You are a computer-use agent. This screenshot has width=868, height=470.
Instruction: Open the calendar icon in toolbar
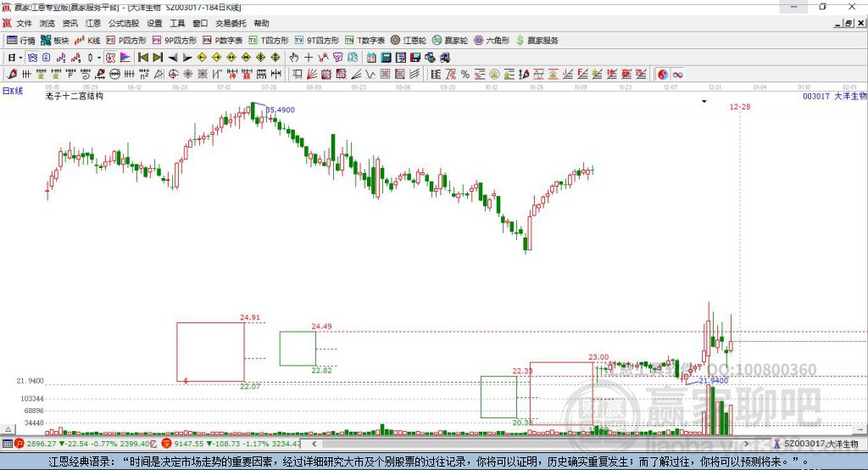pos(371,58)
